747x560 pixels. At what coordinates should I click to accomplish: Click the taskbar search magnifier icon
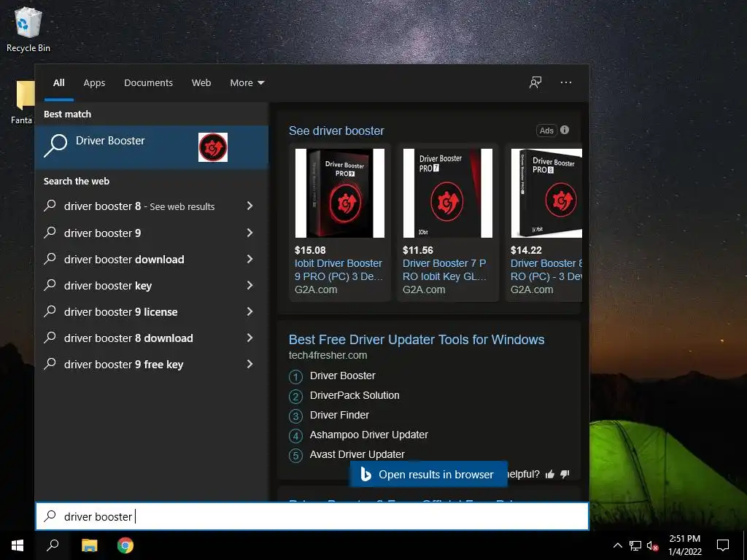(x=53, y=545)
